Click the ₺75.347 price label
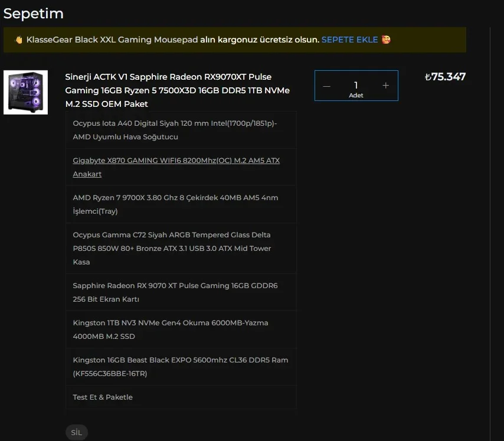 (445, 77)
